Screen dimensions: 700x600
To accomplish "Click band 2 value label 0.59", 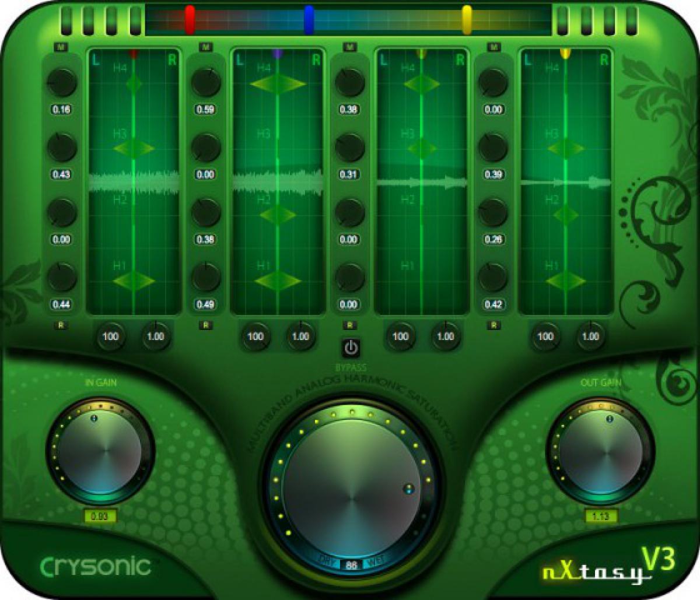I will coord(205,110).
